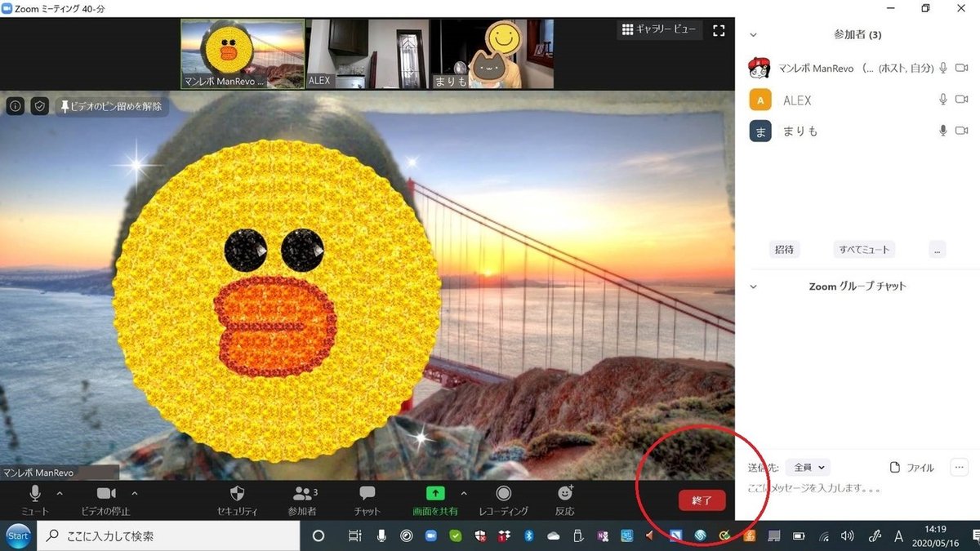980x551 pixels.
Task: Start Recording (レコーディング)
Action: [x=504, y=500]
